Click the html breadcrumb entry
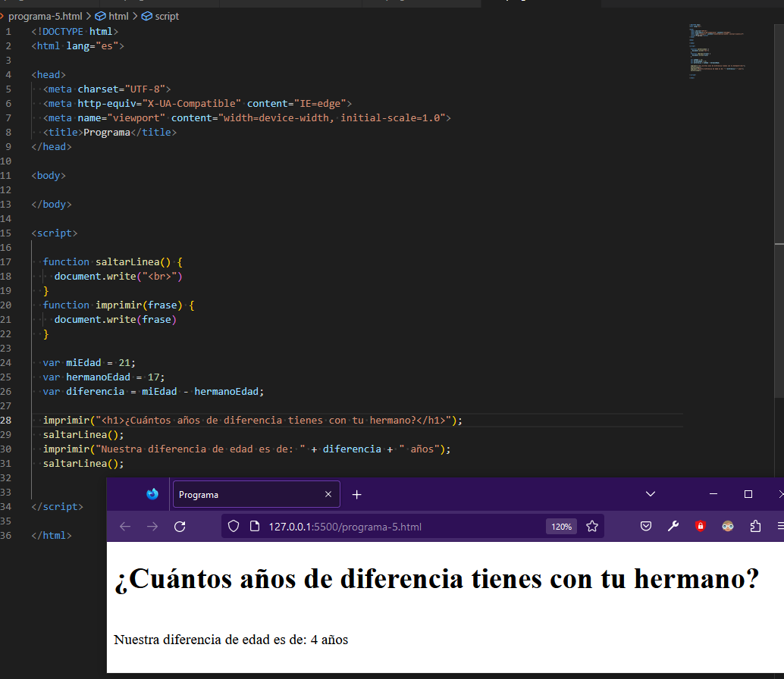The height and width of the screenshot is (679, 784). (117, 15)
